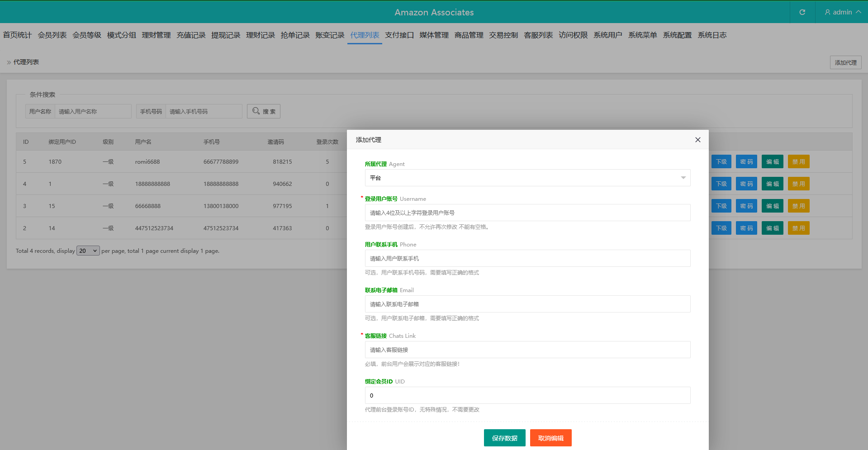The width and height of the screenshot is (868, 450).
Task: Open the admin user menu
Action: [842, 12]
